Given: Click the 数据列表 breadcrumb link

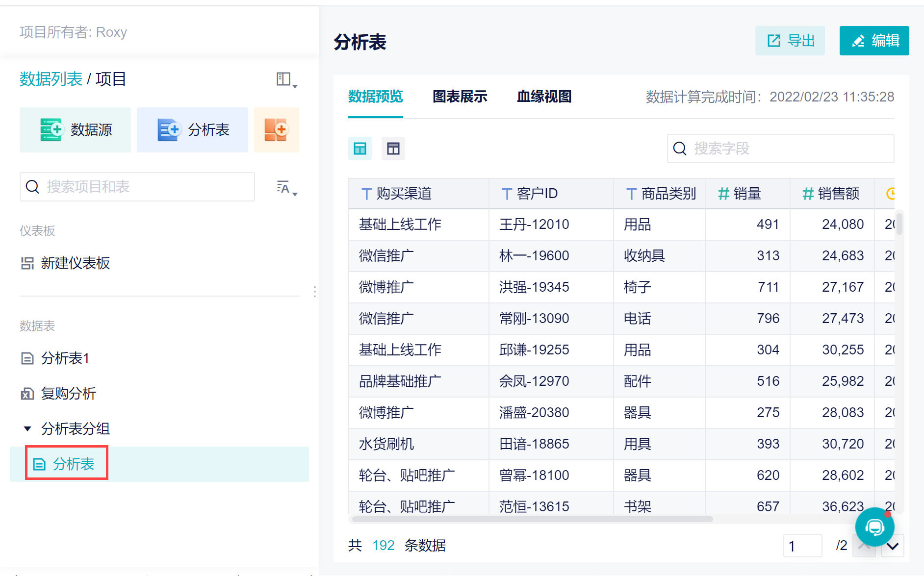Looking at the screenshot, I should tap(51, 79).
